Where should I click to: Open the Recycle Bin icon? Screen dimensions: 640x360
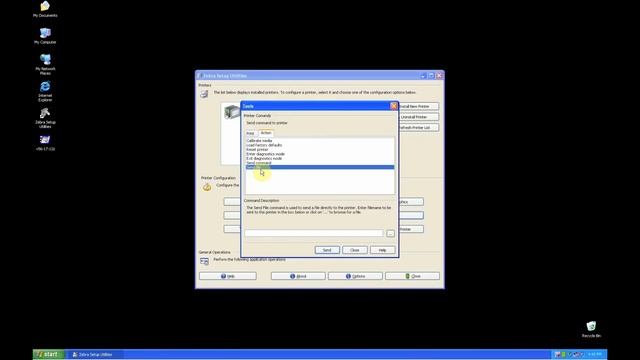tap(591, 329)
